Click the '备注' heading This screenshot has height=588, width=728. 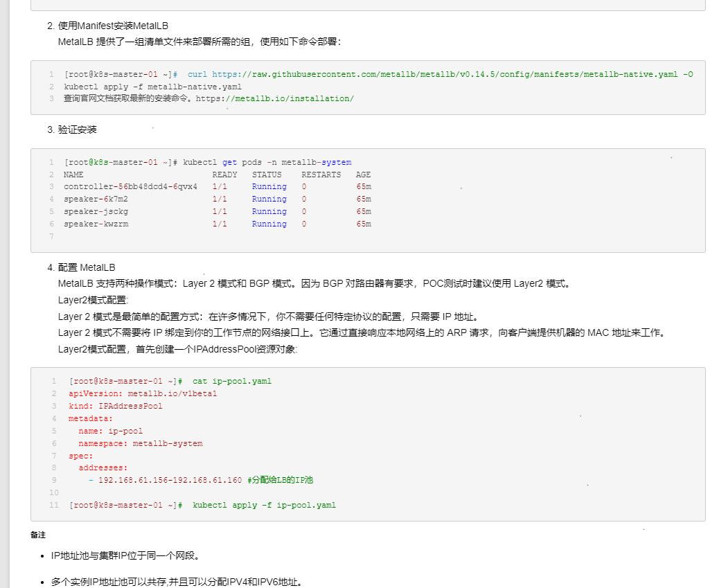[38, 535]
